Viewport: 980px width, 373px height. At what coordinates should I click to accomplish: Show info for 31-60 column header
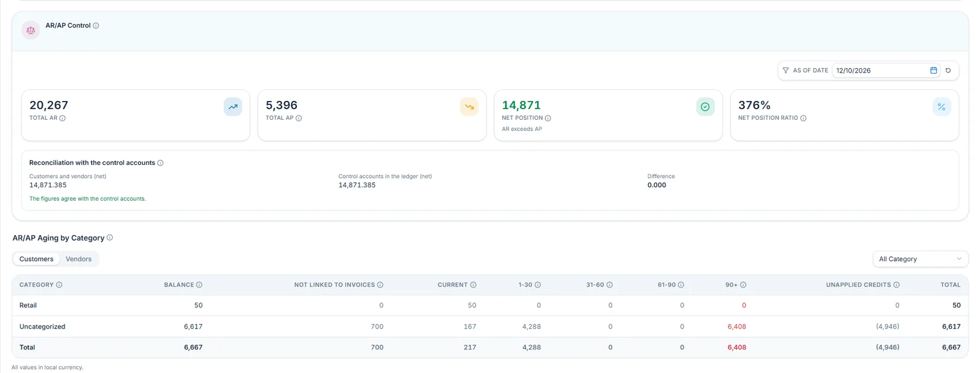(609, 285)
